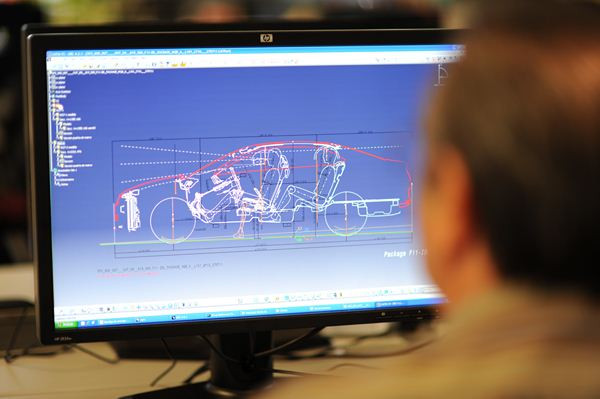Click the red caption line under the drawing

point(128,274)
